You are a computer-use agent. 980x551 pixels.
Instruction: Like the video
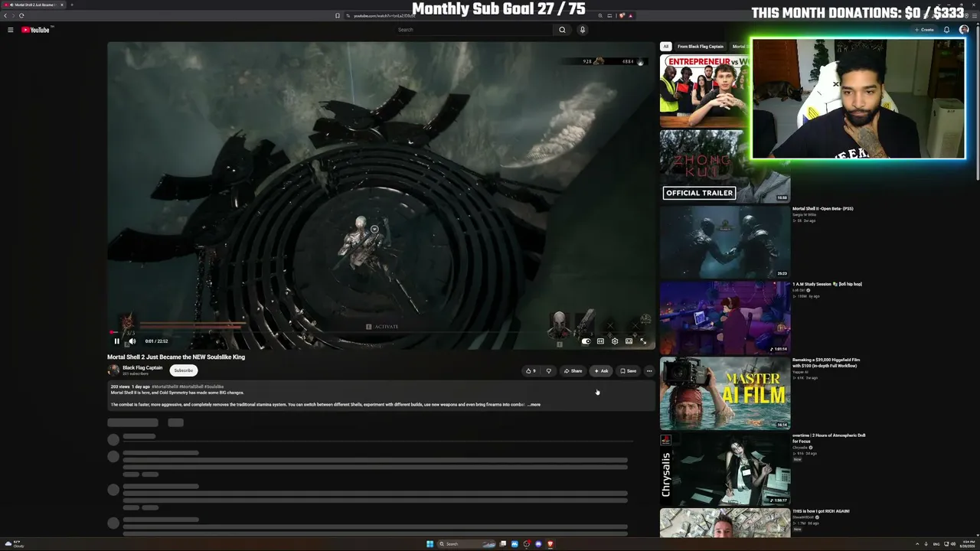(x=530, y=371)
